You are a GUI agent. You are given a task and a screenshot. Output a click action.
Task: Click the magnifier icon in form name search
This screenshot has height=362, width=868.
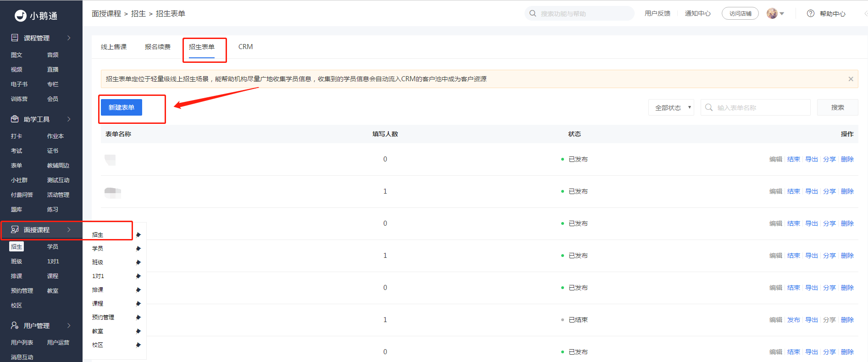(x=709, y=107)
